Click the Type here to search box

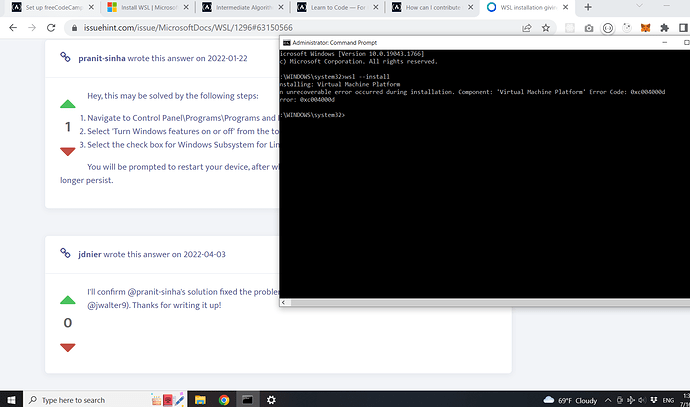coord(105,400)
